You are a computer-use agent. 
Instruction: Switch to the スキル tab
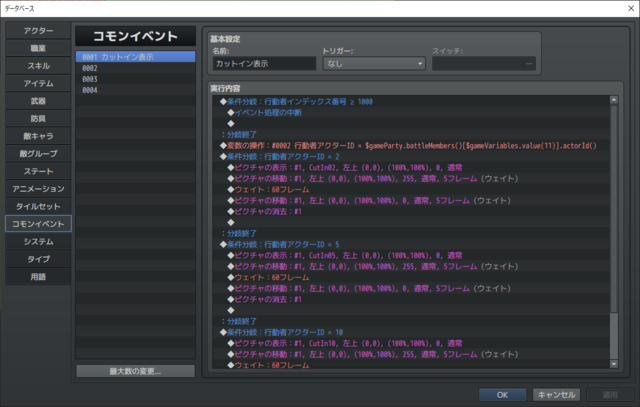coord(38,66)
